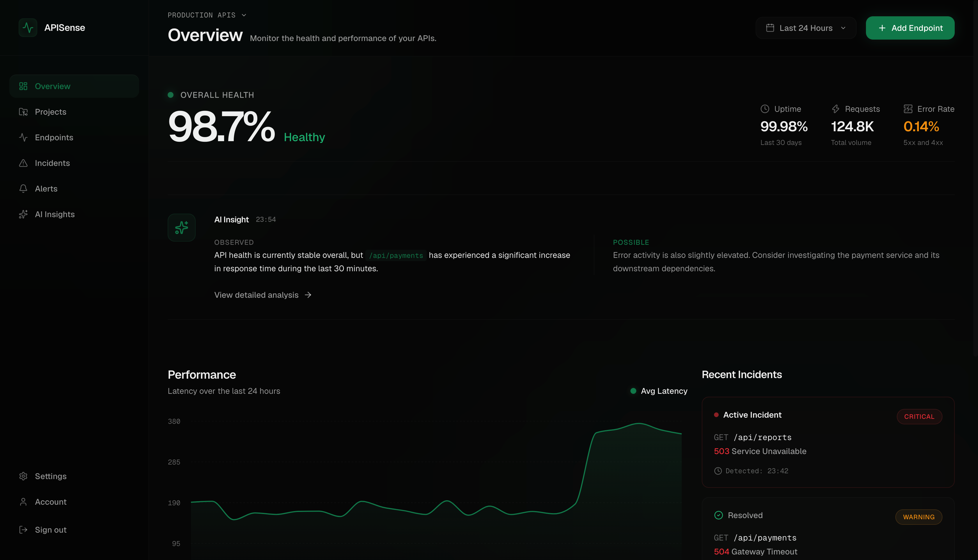Click the Settings gear icon
The image size is (978, 560).
24,476
